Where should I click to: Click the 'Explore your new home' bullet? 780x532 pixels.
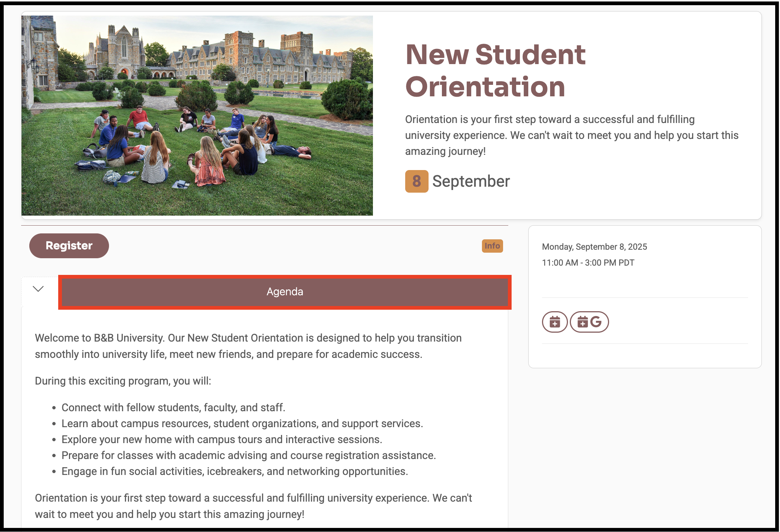pyautogui.click(x=222, y=439)
